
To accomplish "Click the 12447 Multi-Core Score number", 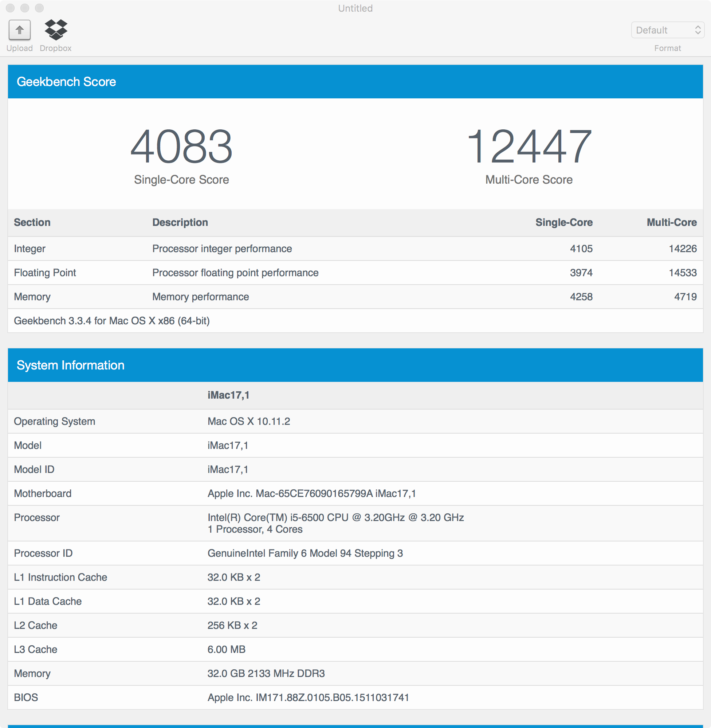I will tap(529, 146).
